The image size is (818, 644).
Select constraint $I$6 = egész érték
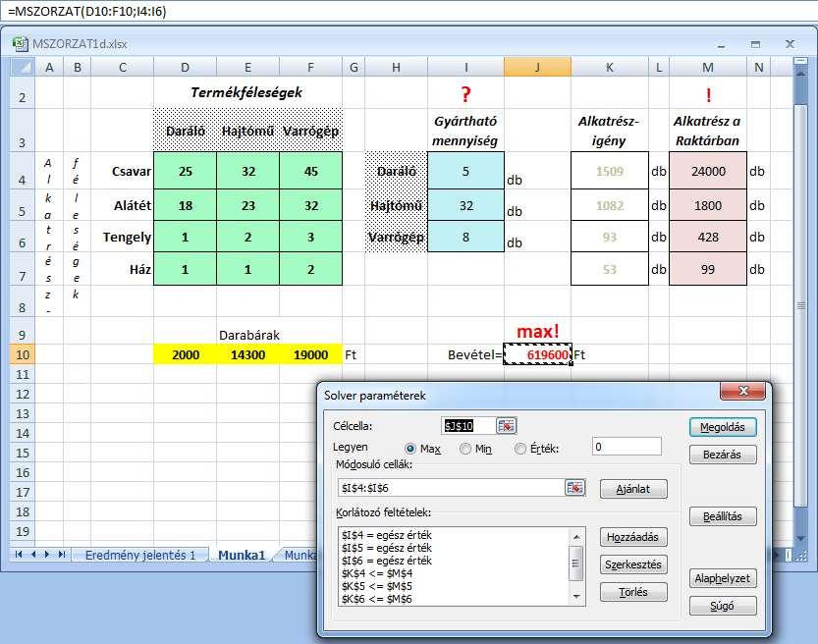click(x=387, y=561)
